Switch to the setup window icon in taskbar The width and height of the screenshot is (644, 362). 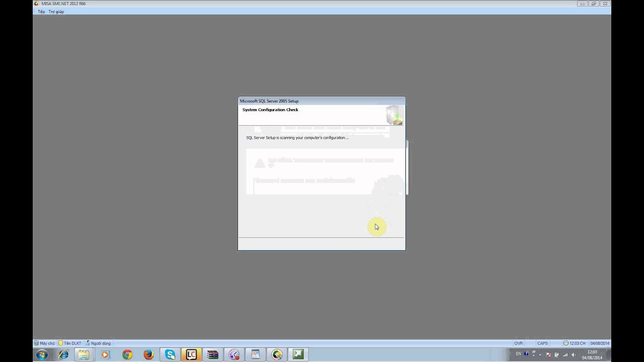coord(256,354)
